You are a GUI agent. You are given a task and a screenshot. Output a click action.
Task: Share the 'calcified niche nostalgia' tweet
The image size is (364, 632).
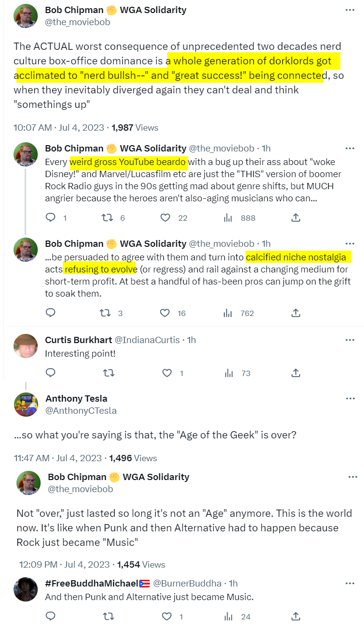(x=295, y=313)
